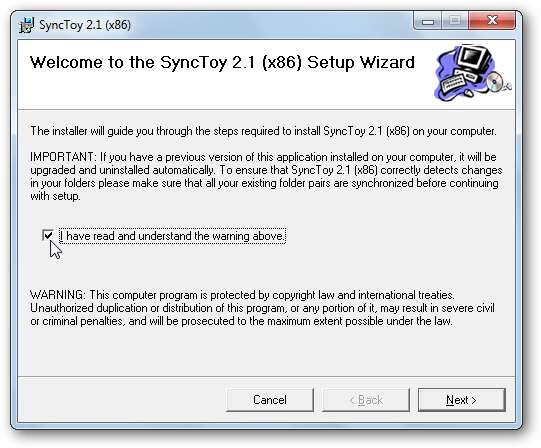Click the computer and CD setup graphic
The height and width of the screenshot is (448, 541).
click(472, 73)
